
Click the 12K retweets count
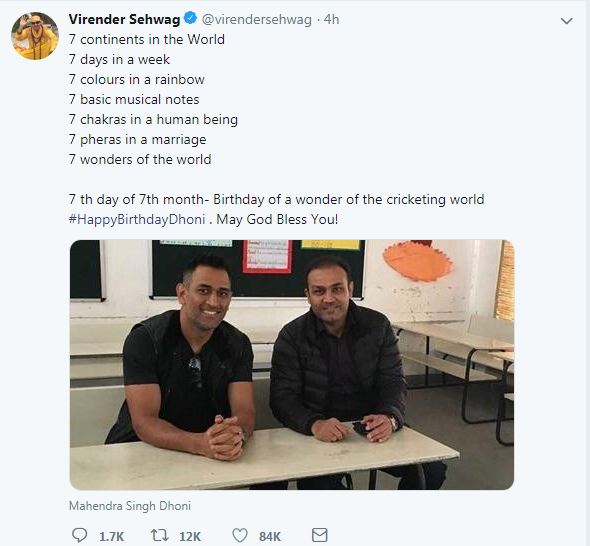[190, 536]
